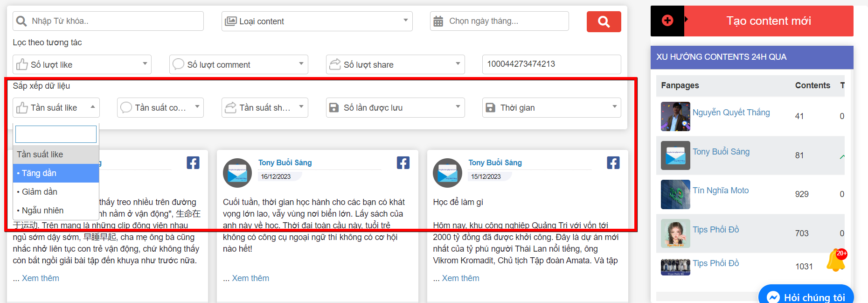Select 'Tăng dần' option in dropdown
The image size is (868, 303).
(56, 173)
